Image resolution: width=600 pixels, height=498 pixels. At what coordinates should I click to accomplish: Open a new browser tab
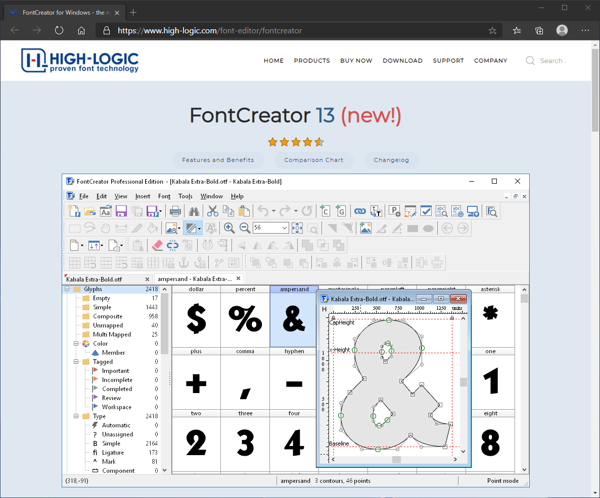(x=133, y=13)
